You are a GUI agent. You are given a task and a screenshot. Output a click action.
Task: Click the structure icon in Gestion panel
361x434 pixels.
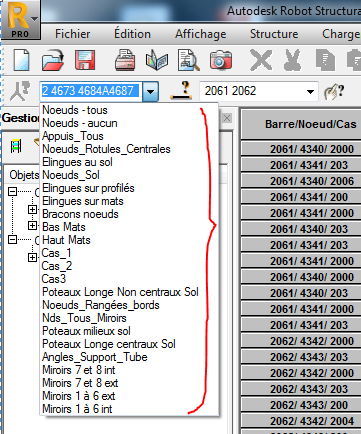(x=16, y=146)
